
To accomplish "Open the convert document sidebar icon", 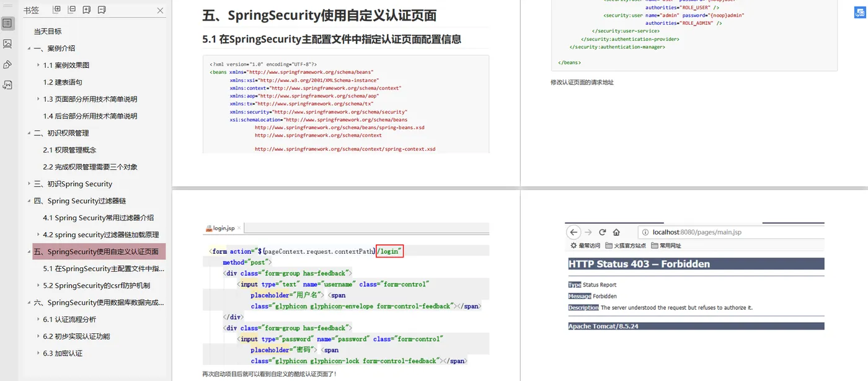I will coord(7,85).
